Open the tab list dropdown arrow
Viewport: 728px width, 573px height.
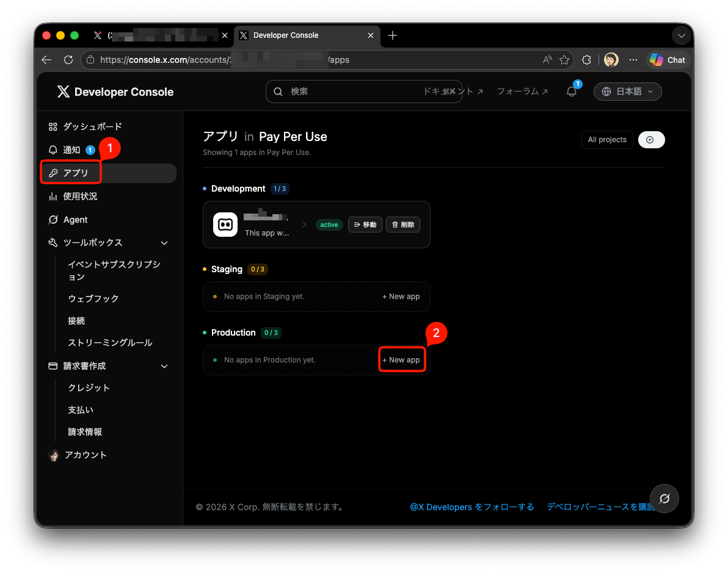tap(681, 35)
